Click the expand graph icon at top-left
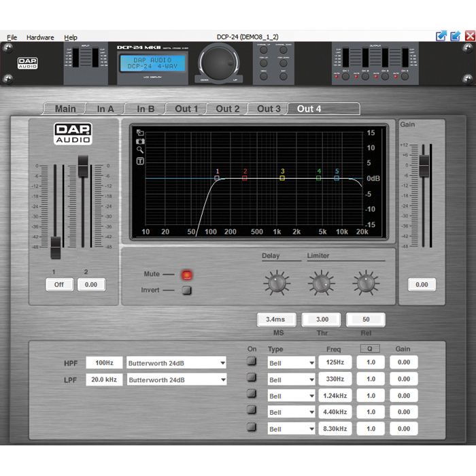Screen dimensions: 476x476 [140, 133]
